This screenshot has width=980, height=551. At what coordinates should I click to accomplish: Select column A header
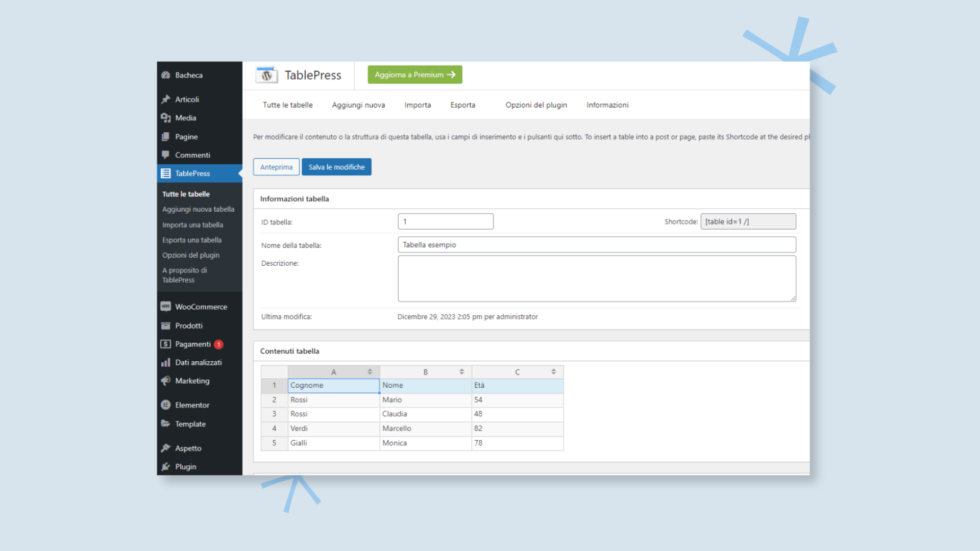click(x=334, y=372)
